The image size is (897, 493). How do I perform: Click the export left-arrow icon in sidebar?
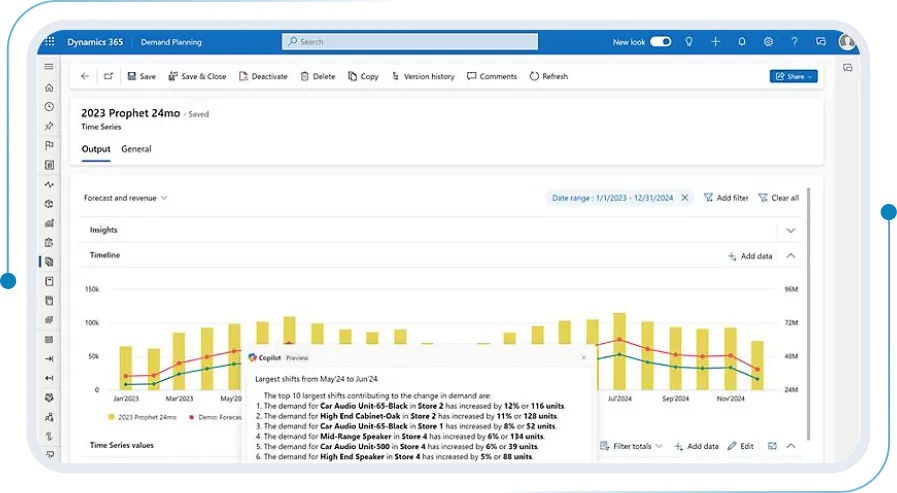click(49, 378)
